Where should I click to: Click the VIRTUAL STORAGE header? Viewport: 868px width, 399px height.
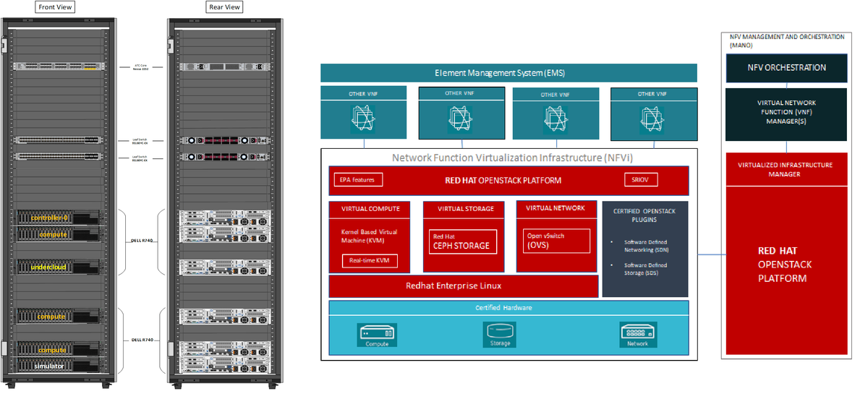466,209
